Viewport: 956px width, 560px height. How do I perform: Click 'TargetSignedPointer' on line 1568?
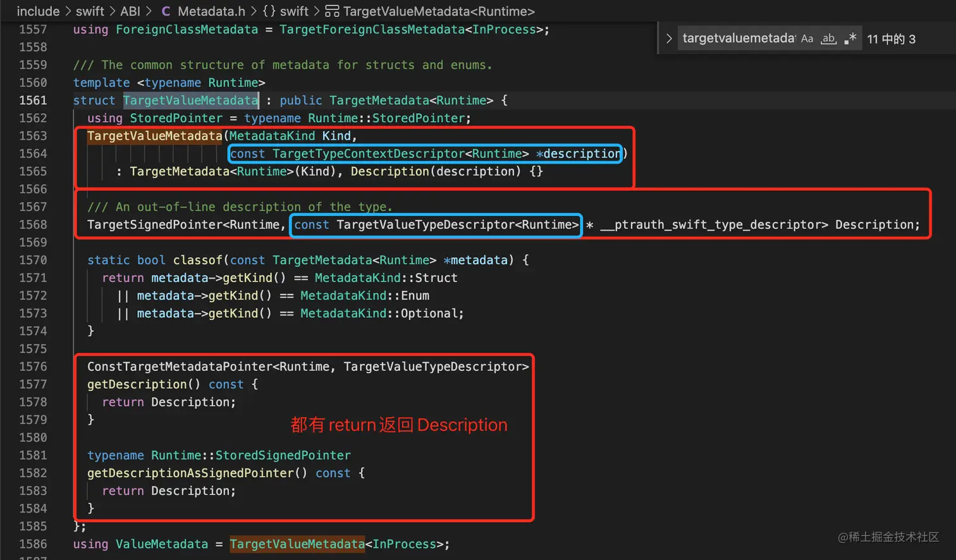(x=155, y=224)
